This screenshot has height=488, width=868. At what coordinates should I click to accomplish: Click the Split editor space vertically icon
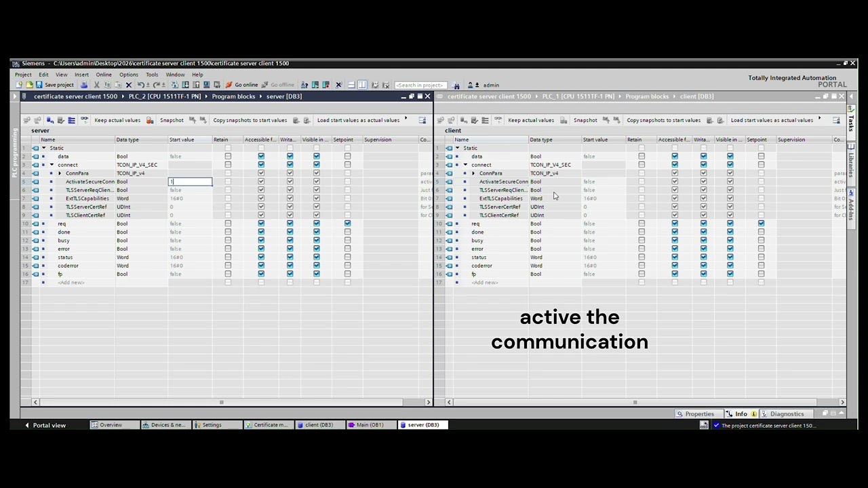[x=362, y=85]
